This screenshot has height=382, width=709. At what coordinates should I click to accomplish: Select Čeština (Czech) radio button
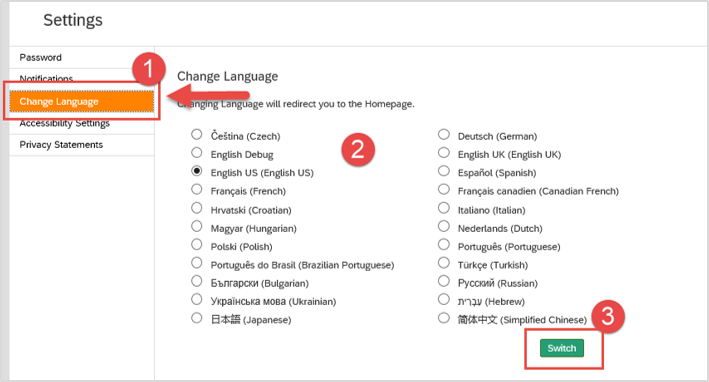point(196,134)
